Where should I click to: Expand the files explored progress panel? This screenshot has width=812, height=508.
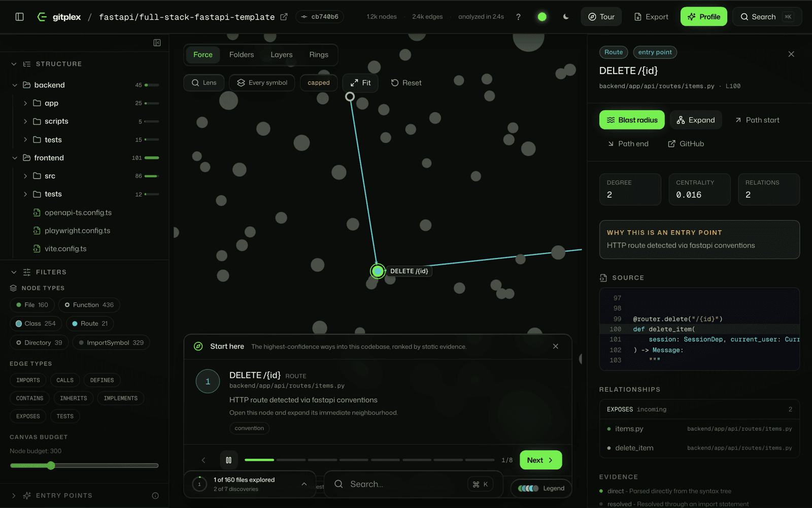[304, 484]
